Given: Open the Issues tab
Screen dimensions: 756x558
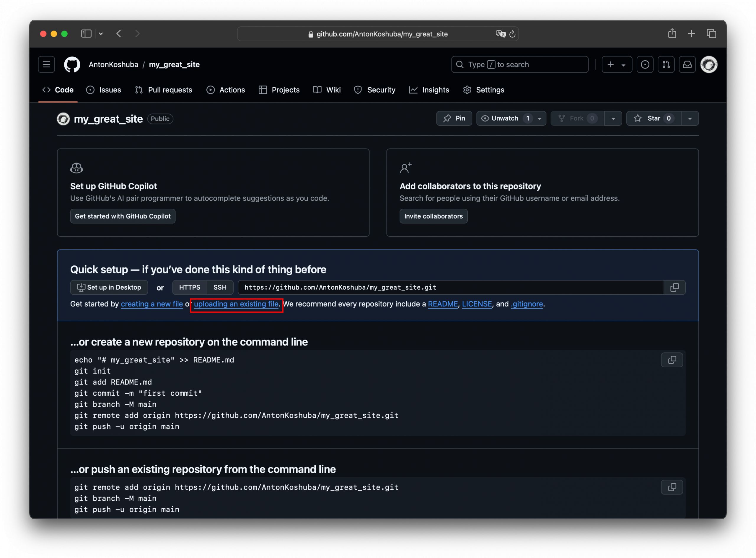Looking at the screenshot, I should [x=104, y=90].
